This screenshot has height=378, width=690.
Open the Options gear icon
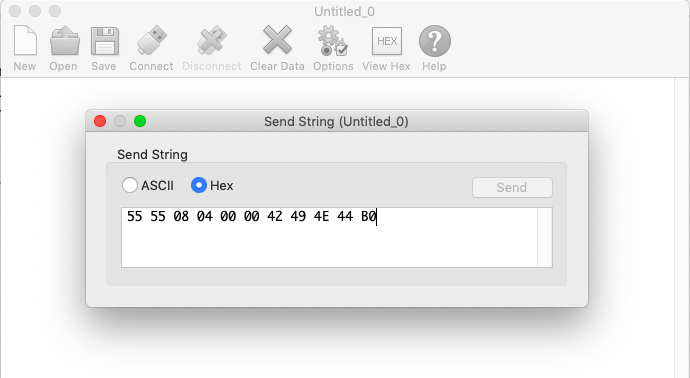333,40
